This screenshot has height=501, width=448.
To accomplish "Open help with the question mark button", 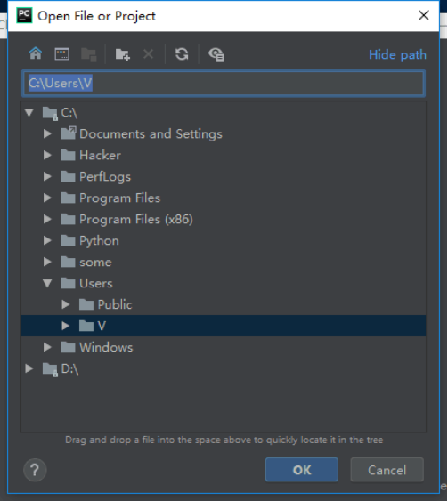I will point(35,470).
